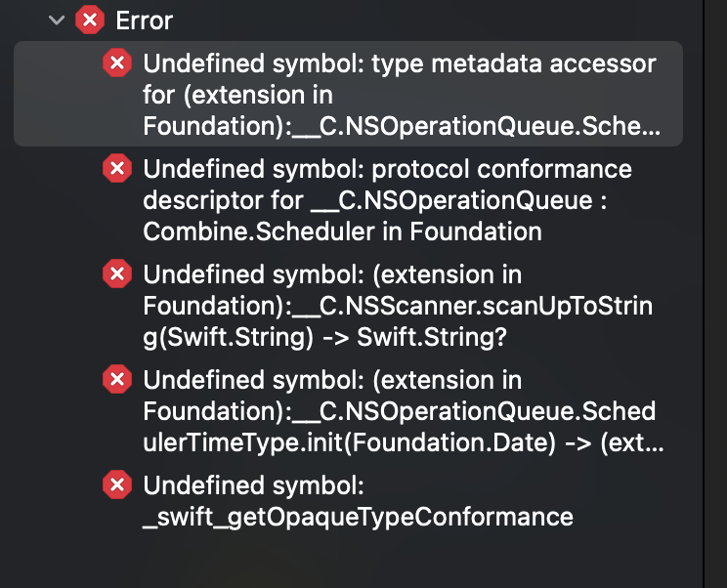Click the truncated 'NSOperationQueue.Sche…' text line
This screenshot has width=727, height=588.
[x=401, y=127]
